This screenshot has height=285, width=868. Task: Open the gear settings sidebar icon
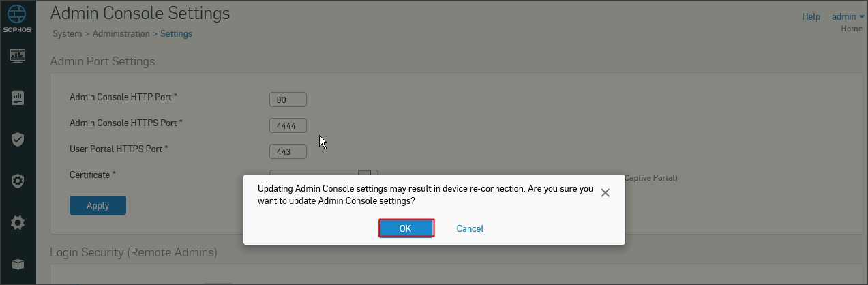[18, 222]
